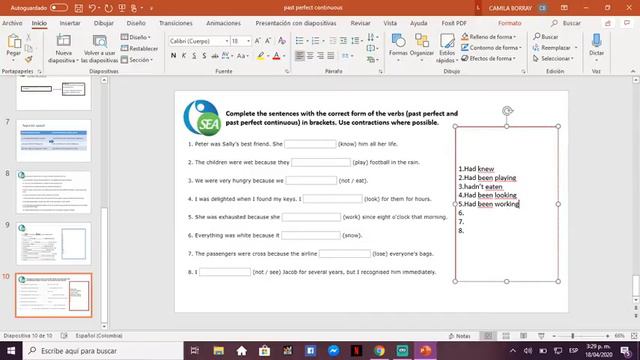
Task: Click the slide sorter view icon
Action: coord(506,336)
